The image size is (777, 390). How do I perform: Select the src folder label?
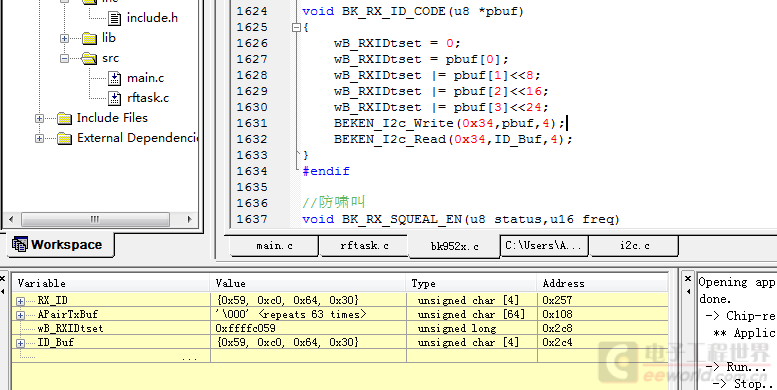pos(110,58)
